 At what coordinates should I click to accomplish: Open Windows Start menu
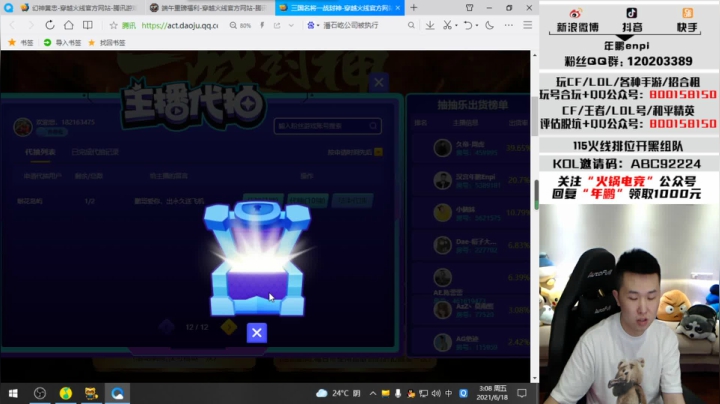pyautogui.click(x=13, y=393)
